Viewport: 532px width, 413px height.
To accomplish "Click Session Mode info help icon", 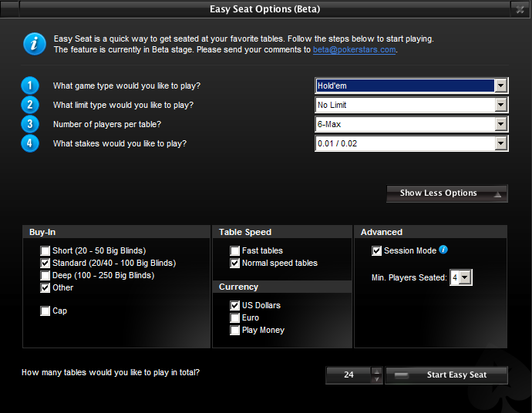I will [443, 250].
